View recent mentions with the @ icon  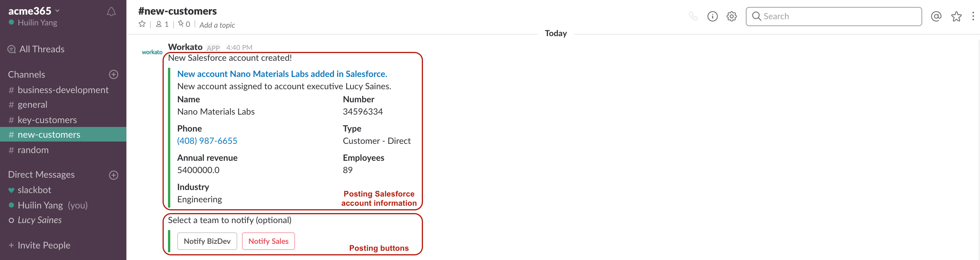pyautogui.click(x=936, y=16)
